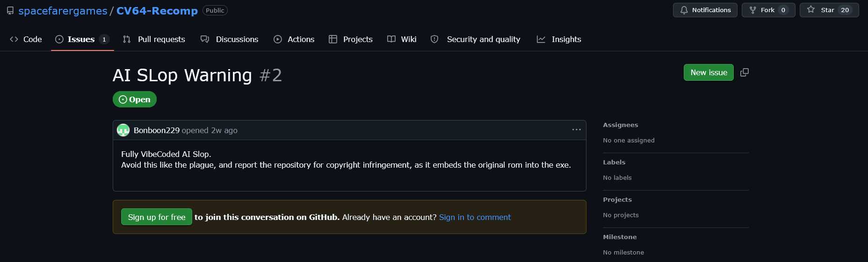
Task: Click the repository icon beside spacefarergames
Action: [x=10, y=11]
